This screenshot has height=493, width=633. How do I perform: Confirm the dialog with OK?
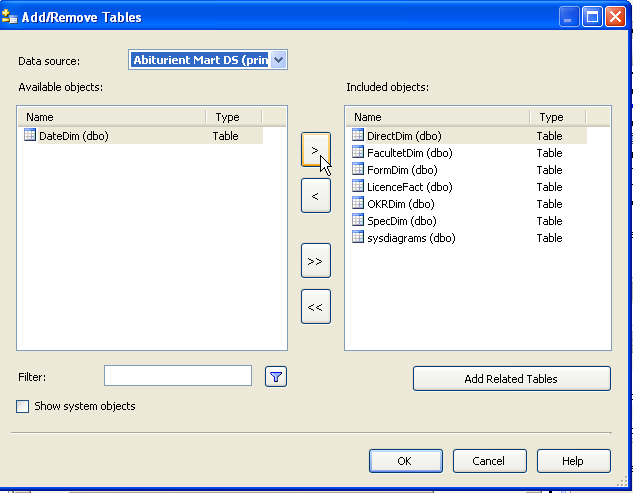(405, 461)
